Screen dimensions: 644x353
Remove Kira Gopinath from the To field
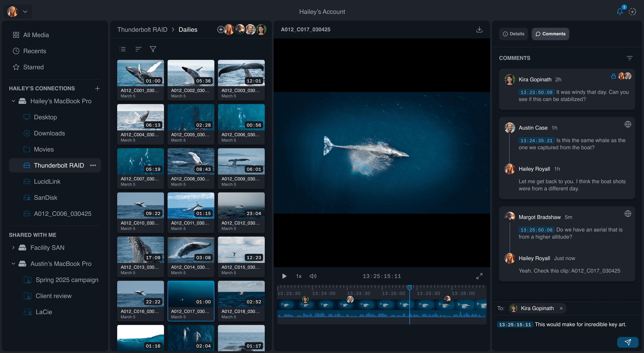pos(561,308)
